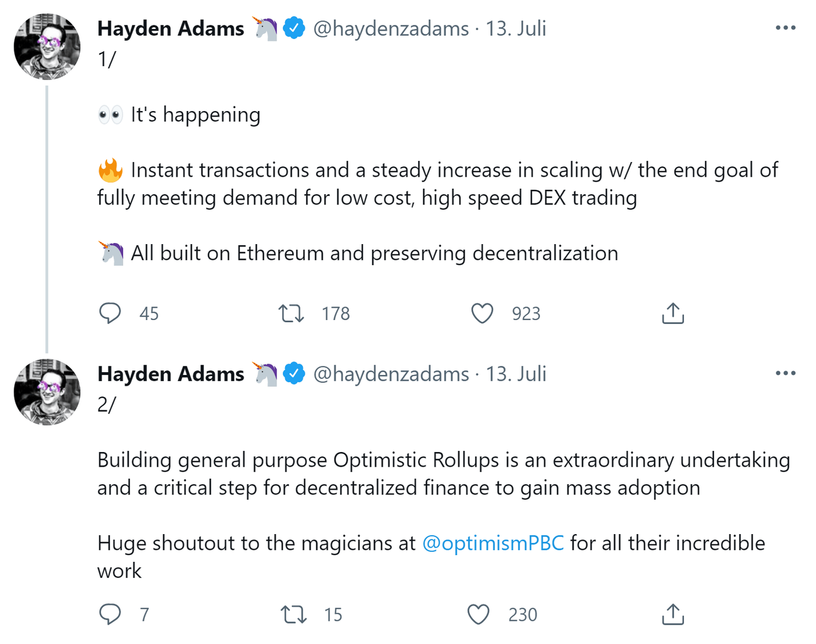Reply to the Optimistic Rollups tweet

tap(110, 614)
